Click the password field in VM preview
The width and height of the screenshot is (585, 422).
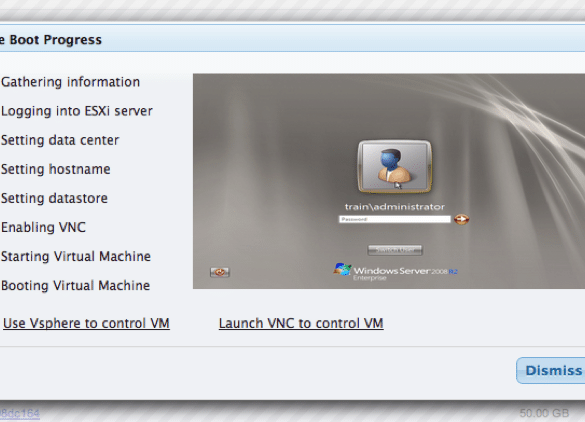point(395,219)
